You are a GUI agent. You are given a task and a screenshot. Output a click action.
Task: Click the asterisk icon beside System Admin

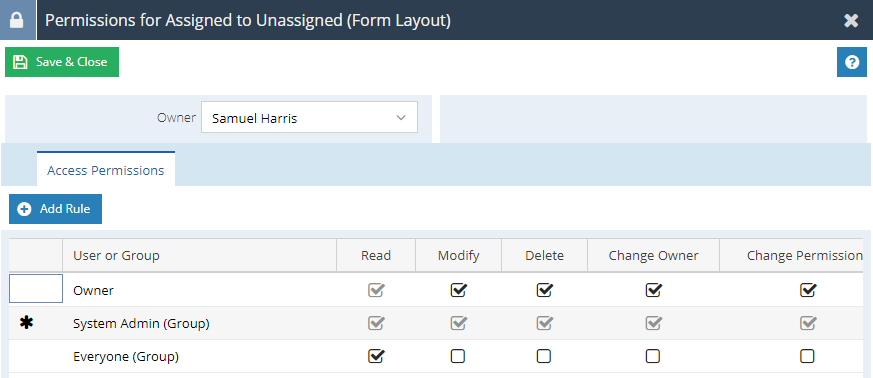[27, 323]
